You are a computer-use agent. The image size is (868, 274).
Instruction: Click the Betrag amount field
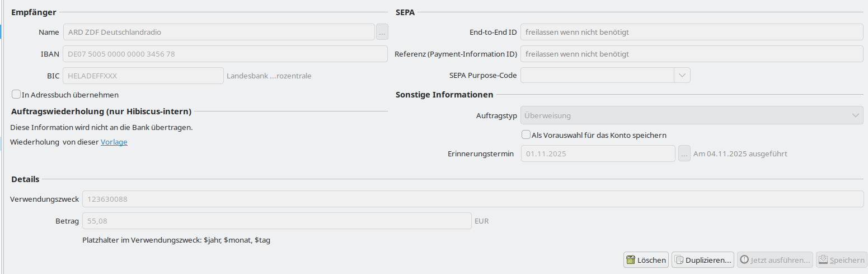tap(277, 221)
